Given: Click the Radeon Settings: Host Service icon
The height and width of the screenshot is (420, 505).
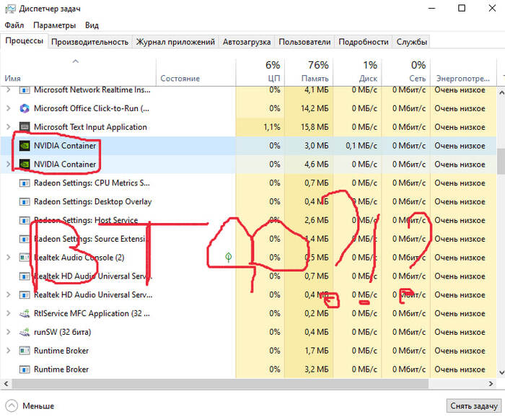Looking at the screenshot, I should click(x=25, y=220).
